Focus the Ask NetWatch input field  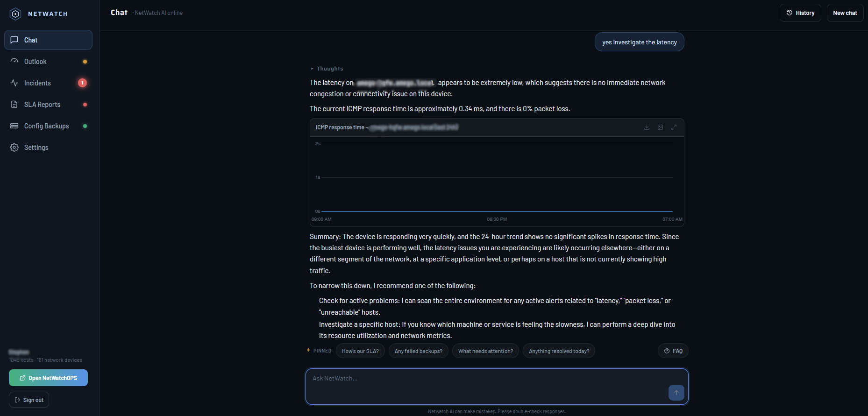click(x=486, y=386)
